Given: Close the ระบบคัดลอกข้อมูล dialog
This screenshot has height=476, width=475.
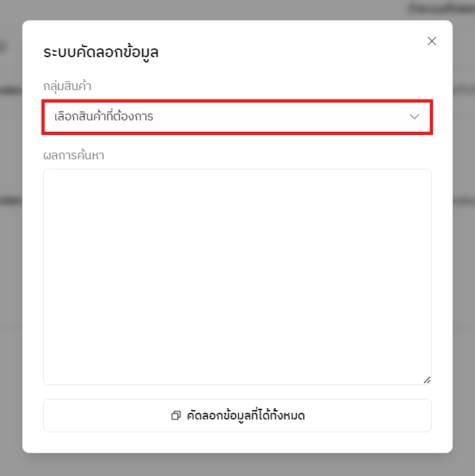Looking at the screenshot, I should (x=432, y=41).
